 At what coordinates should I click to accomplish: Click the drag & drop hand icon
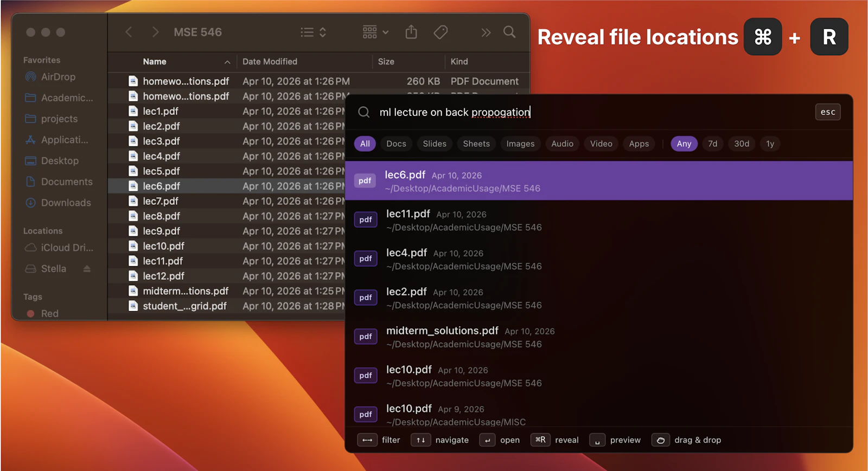pos(661,440)
